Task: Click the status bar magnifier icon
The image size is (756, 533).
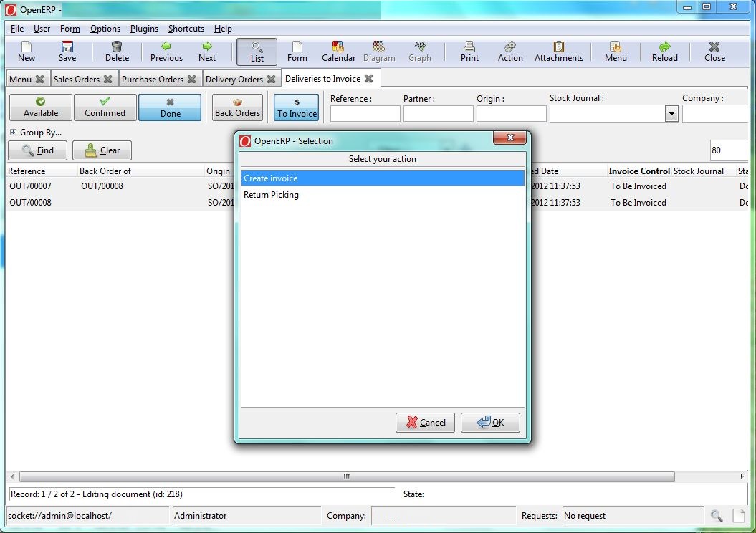Action: coord(717,516)
